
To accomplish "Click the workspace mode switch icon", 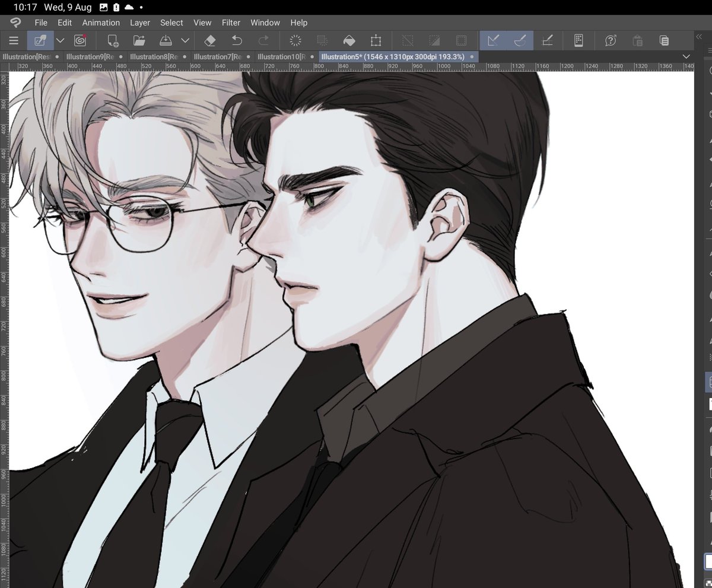I will [40, 40].
